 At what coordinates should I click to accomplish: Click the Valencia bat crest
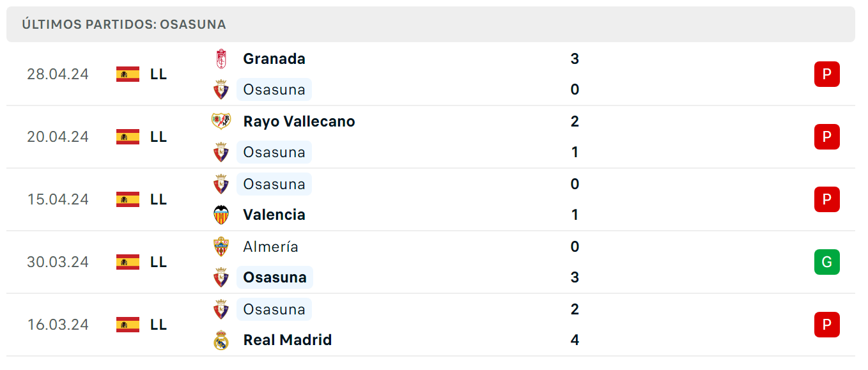click(x=221, y=215)
